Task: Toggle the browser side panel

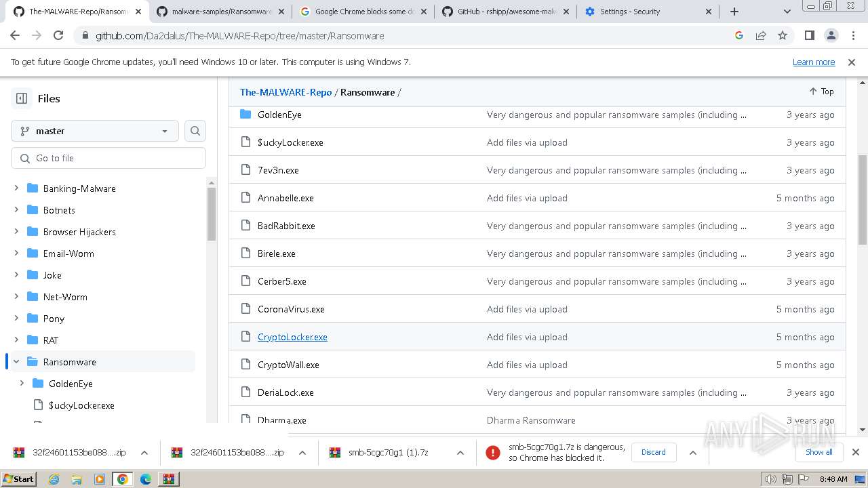Action: tap(810, 35)
